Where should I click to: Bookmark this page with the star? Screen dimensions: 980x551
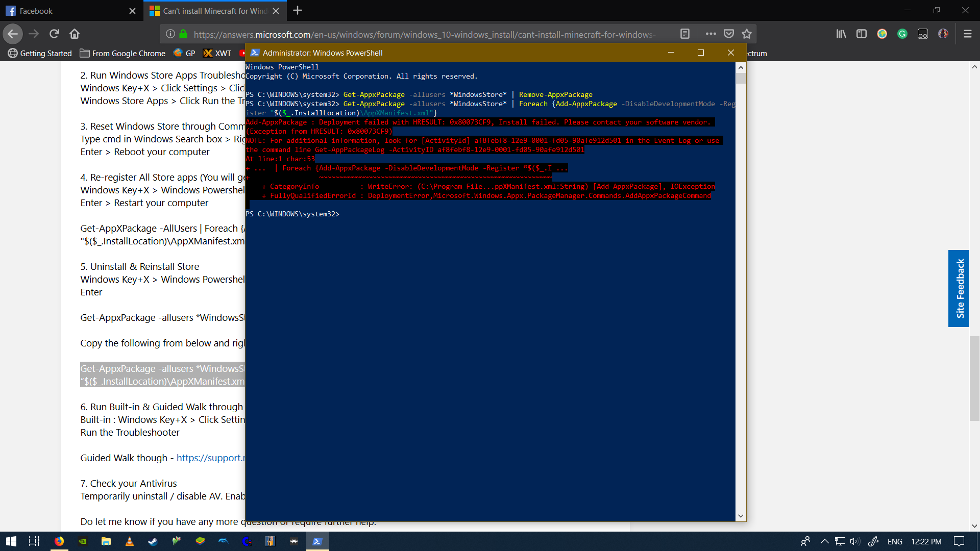747,34
